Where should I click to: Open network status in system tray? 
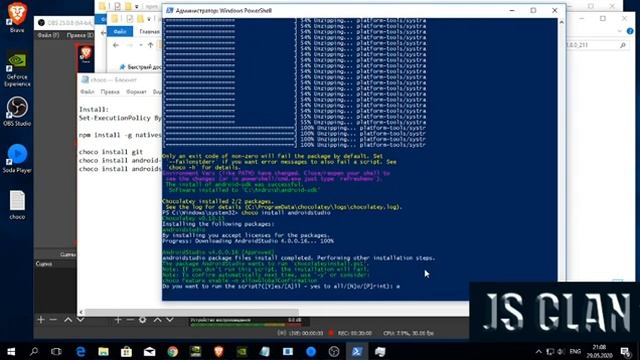550,351
